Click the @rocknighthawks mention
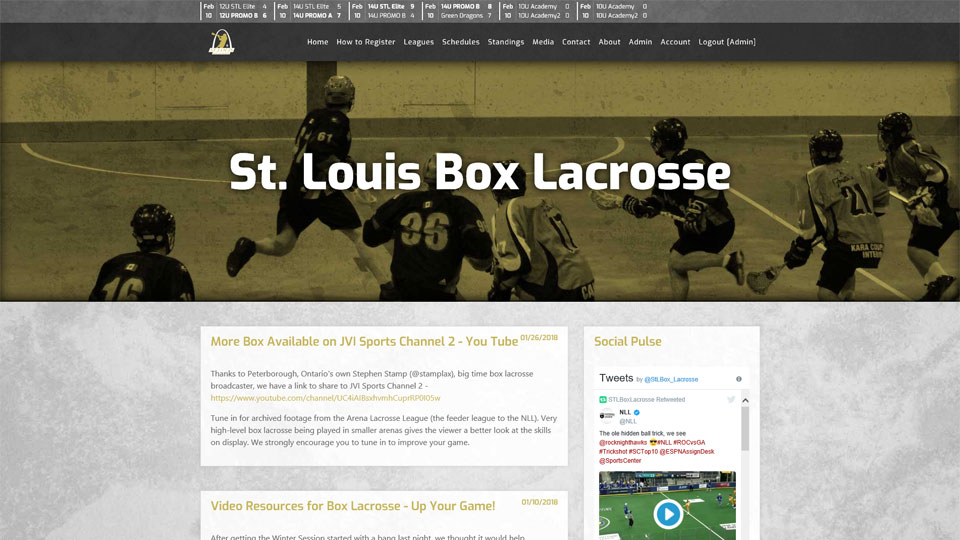The height and width of the screenshot is (540, 960). 623,442
